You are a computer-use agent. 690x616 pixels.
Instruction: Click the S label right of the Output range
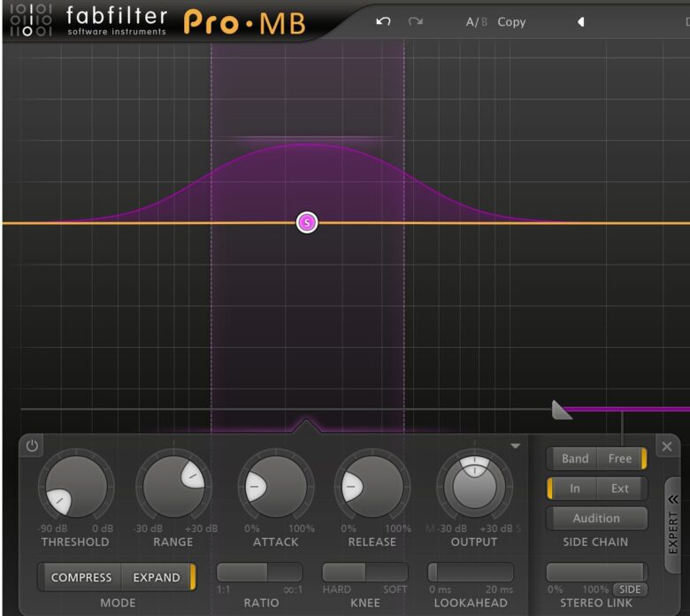(x=517, y=528)
